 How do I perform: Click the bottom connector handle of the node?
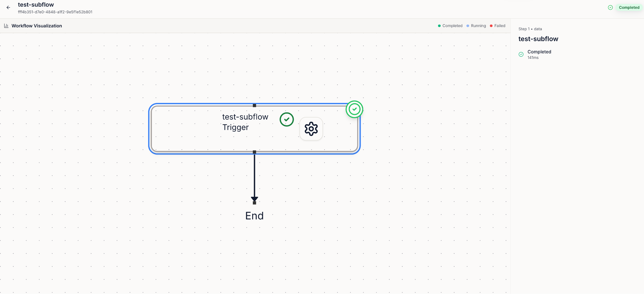[254, 152]
